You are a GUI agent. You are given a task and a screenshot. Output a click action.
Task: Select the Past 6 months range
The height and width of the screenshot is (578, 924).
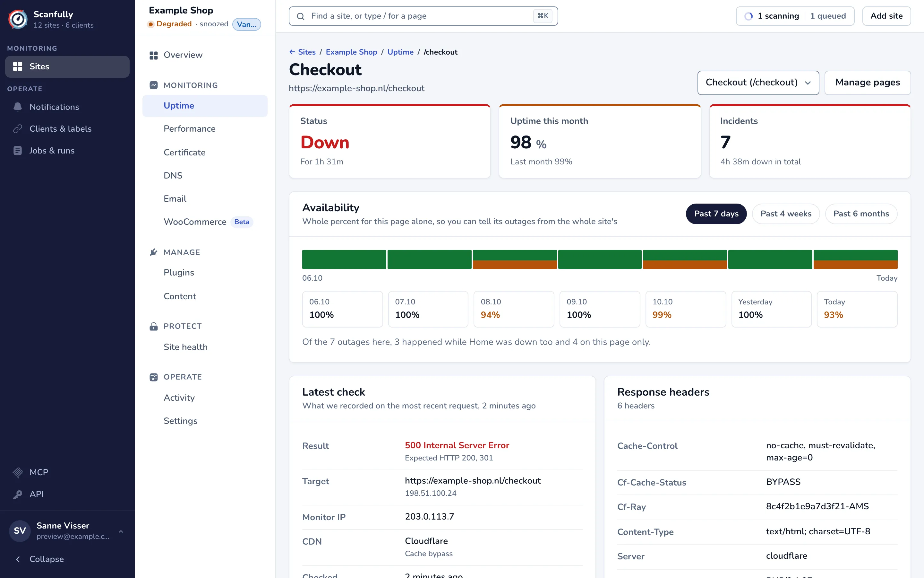click(x=861, y=214)
